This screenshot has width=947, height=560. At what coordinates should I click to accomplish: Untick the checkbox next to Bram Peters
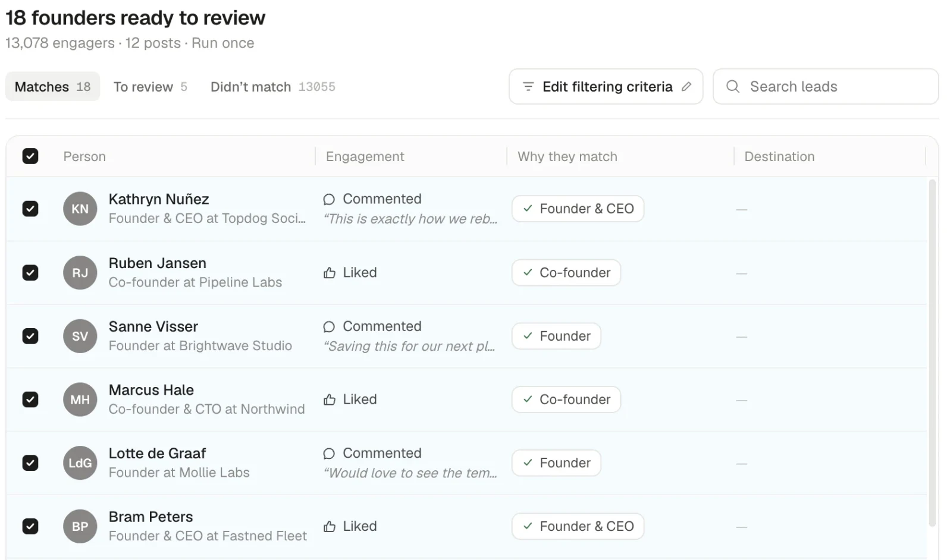pyautogui.click(x=30, y=527)
